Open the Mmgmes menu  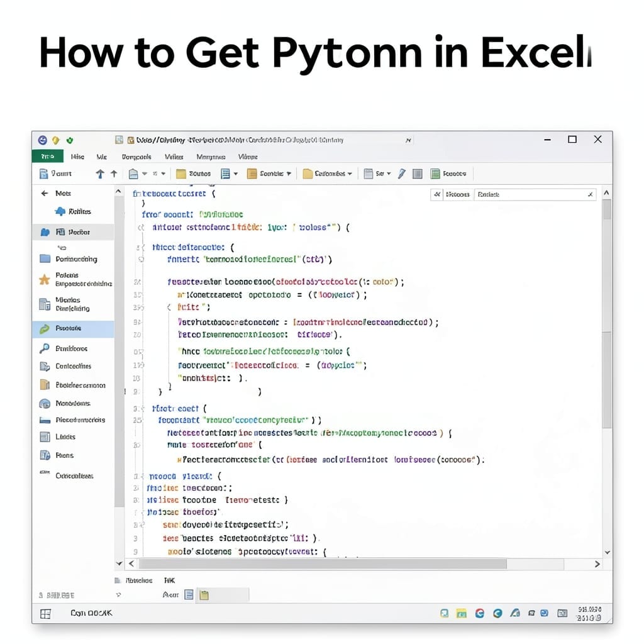[211, 157]
